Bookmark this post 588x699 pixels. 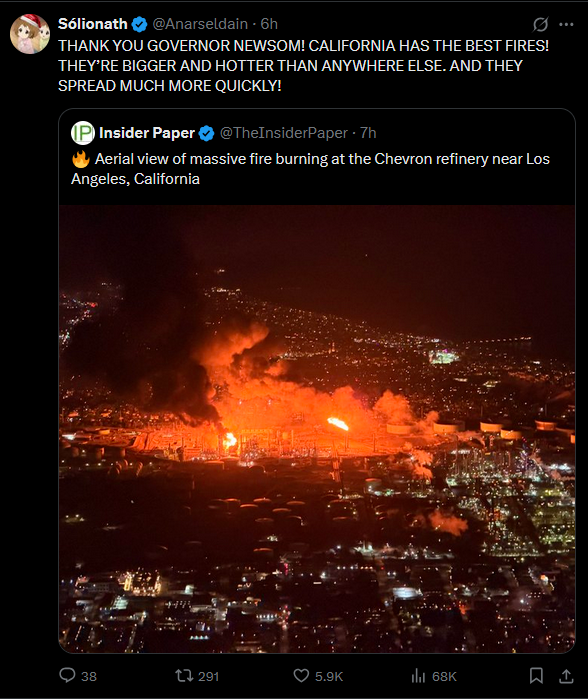pos(536,676)
